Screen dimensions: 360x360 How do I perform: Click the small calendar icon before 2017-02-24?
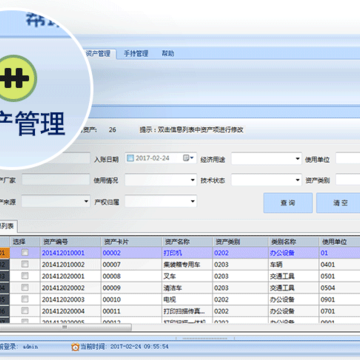[x=131, y=158]
